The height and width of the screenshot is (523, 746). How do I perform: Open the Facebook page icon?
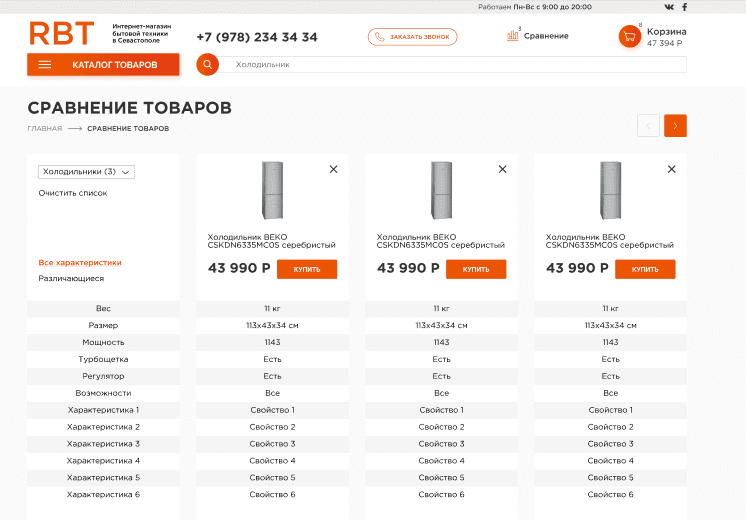pos(684,7)
